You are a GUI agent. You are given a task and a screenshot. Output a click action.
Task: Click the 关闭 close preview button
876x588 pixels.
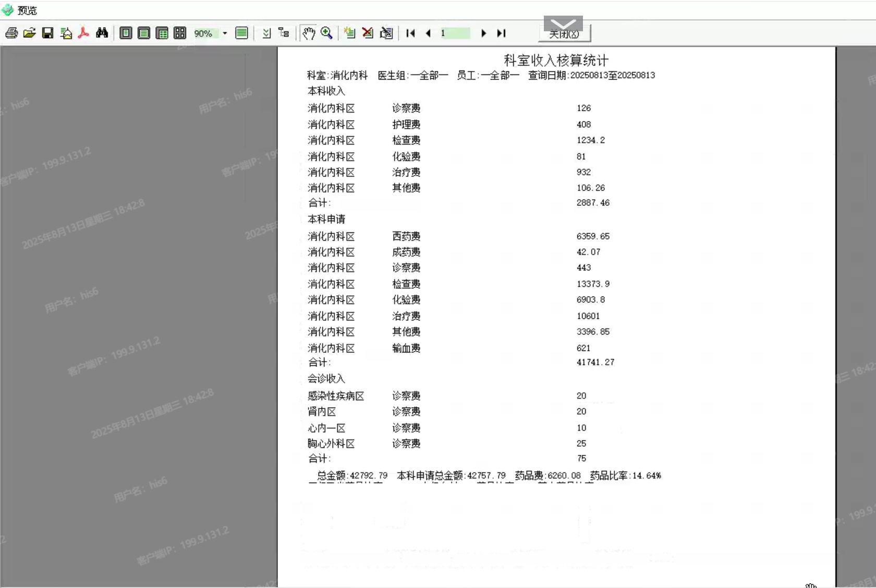click(564, 34)
